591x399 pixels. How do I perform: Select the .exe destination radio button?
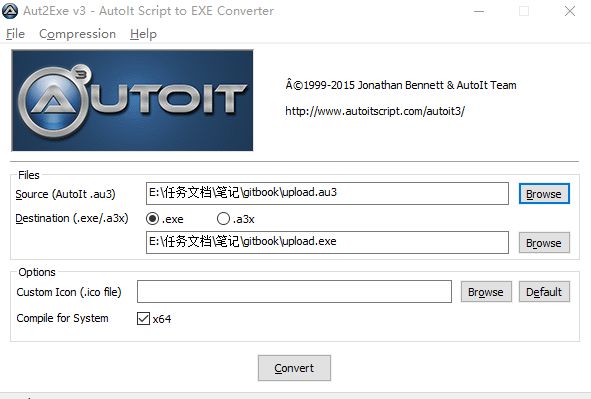[152, 219]
